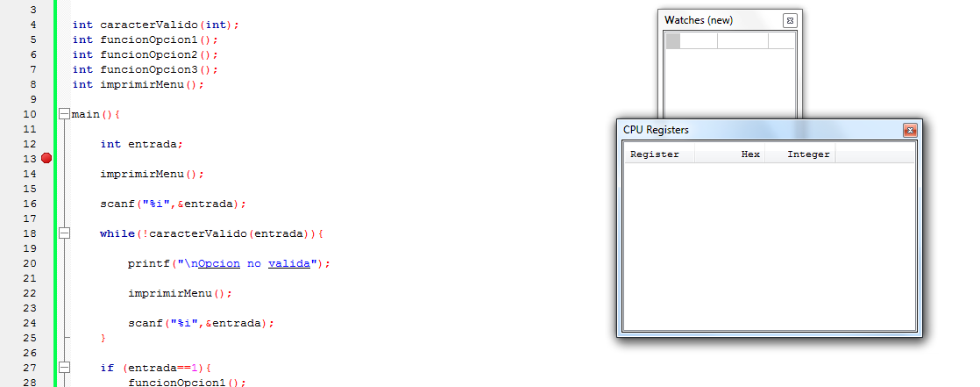Image resolution: width=980 pixels, height=387 pixels.
Task: Select the Integer column header
Action: click(799, 154)
